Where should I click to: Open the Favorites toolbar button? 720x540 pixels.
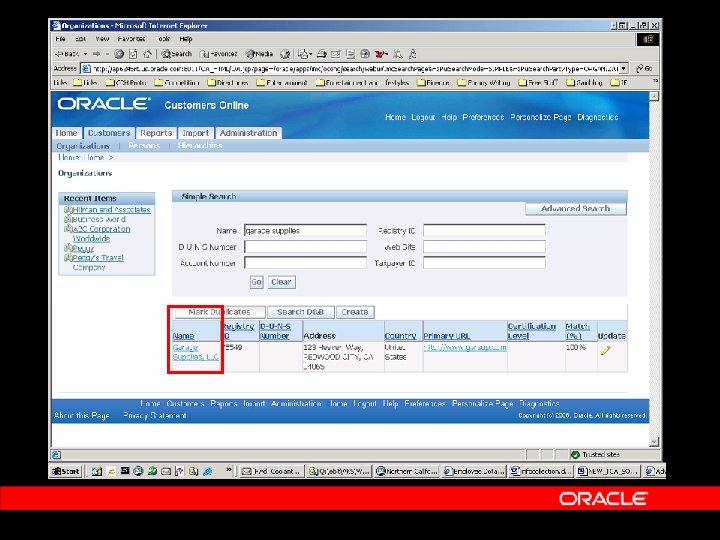point(219,54)
